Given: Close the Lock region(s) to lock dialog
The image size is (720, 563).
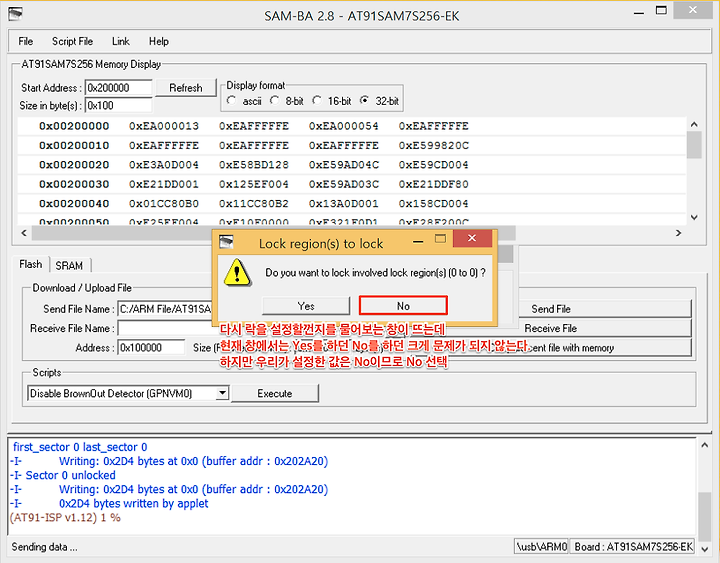Looking at the screenshot, I should tap(472, 238).
